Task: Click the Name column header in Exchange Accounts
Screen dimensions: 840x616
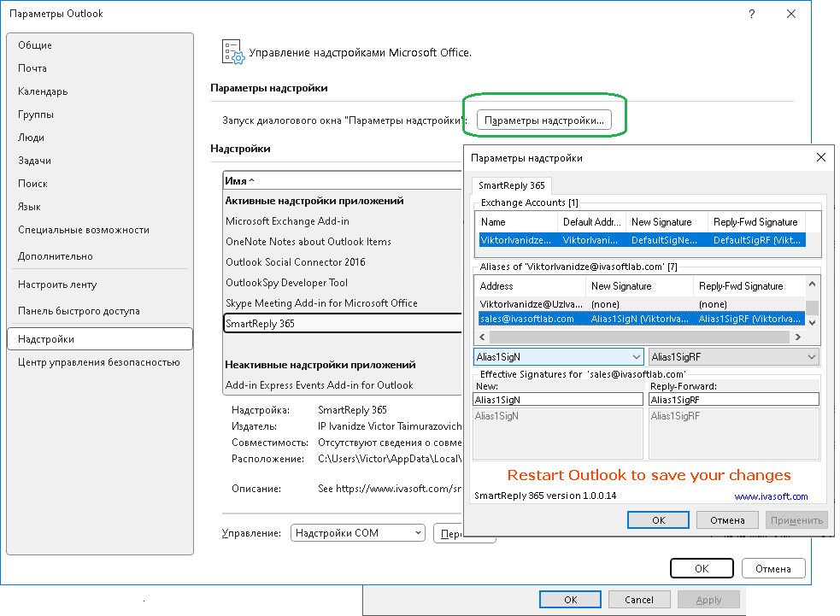Action: pyautogui.click(x=516, y=222)
